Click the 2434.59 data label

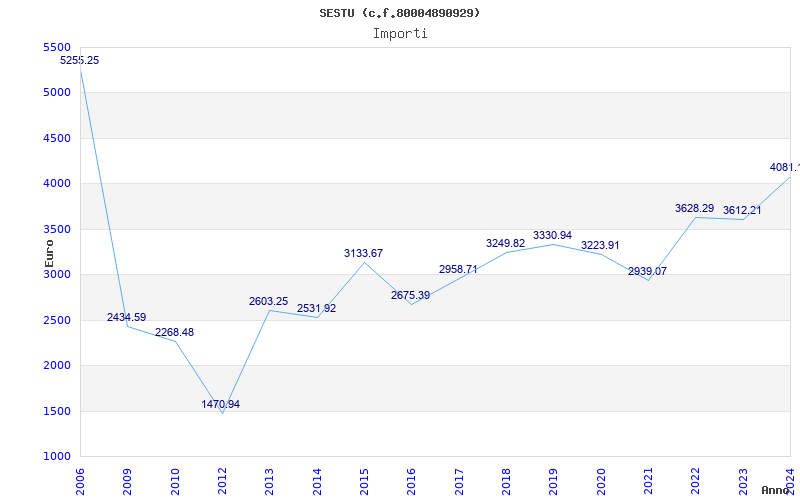(127, 317)
